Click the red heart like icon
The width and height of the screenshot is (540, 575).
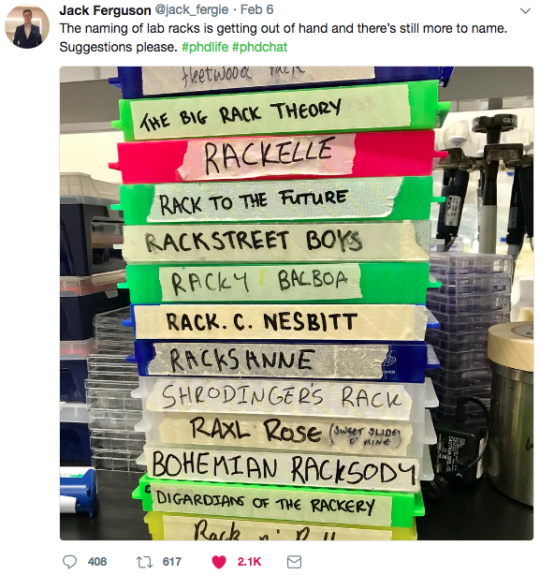(219, 562)
